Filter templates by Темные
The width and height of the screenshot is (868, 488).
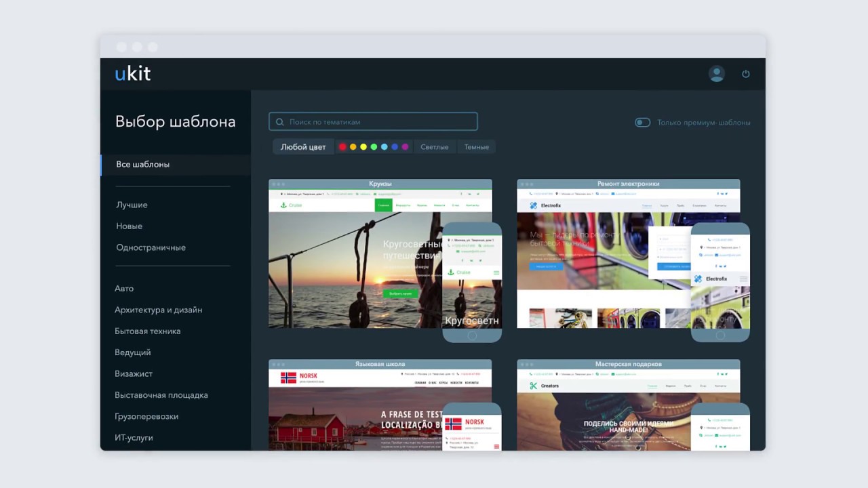pos(477,147)
